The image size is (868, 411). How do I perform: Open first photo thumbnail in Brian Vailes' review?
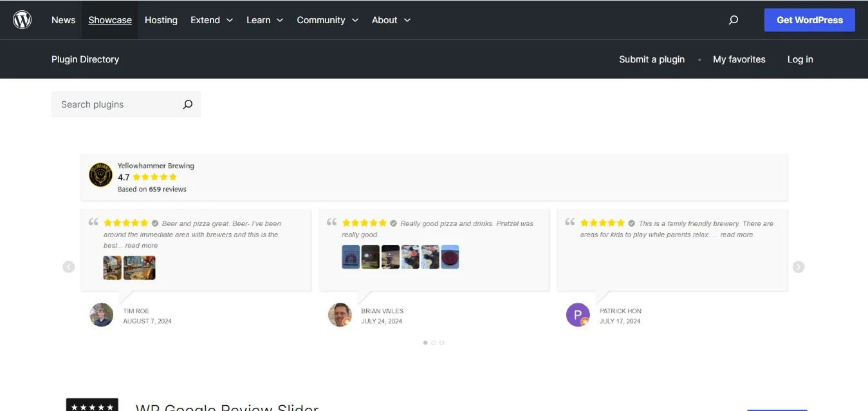click(x=351, y=257)
